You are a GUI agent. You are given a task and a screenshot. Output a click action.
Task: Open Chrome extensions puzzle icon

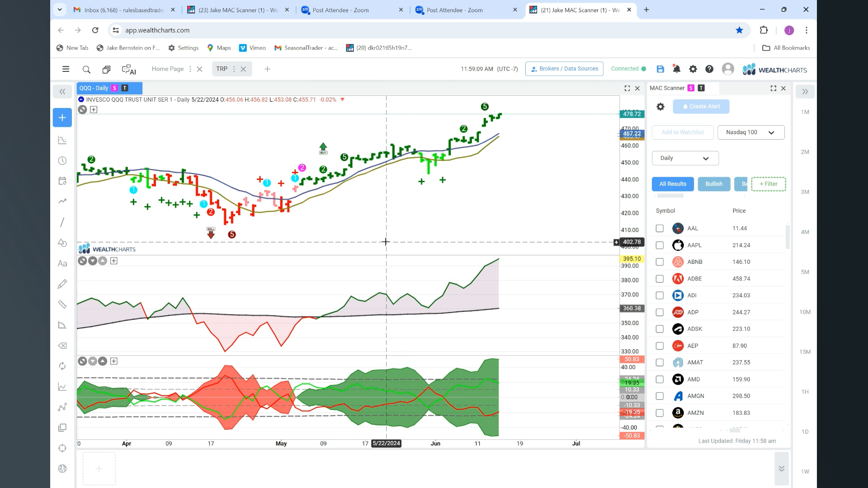(764, 30)
